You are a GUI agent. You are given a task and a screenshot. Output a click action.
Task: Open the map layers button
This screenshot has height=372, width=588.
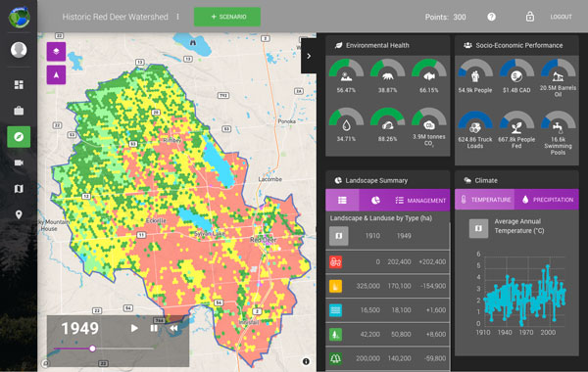(56, 51)
